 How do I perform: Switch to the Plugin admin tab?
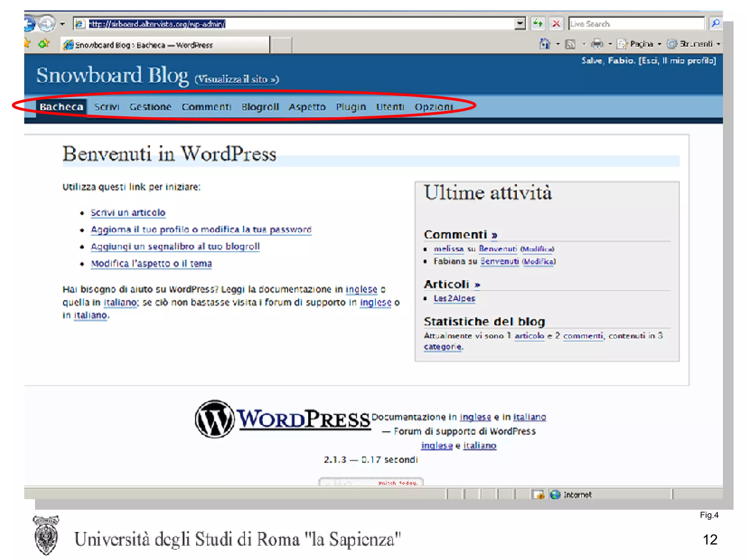pos(351,107)
